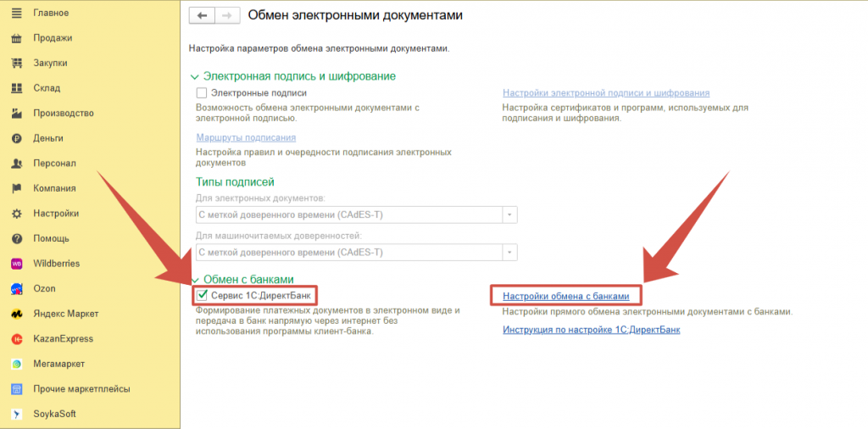Image resolution: width=868 pixels, height=429 pixels.
Task: Select the KazanExpress sidebar icon
Action: (x=16, y=339)
